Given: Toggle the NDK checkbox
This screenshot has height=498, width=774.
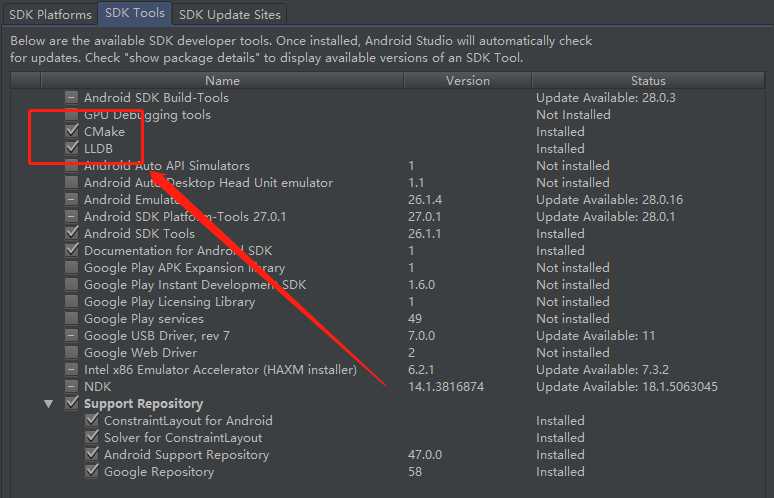Looking at the screenshot, I should (72, 386).
